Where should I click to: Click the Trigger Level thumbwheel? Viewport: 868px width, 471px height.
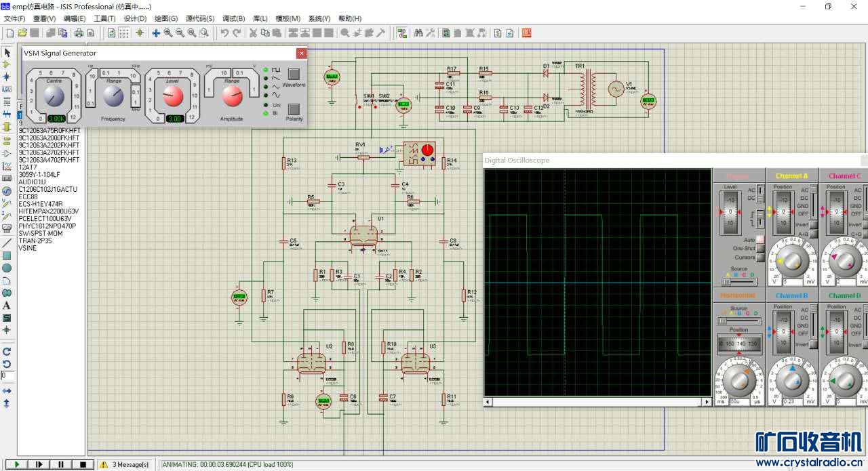731,213
